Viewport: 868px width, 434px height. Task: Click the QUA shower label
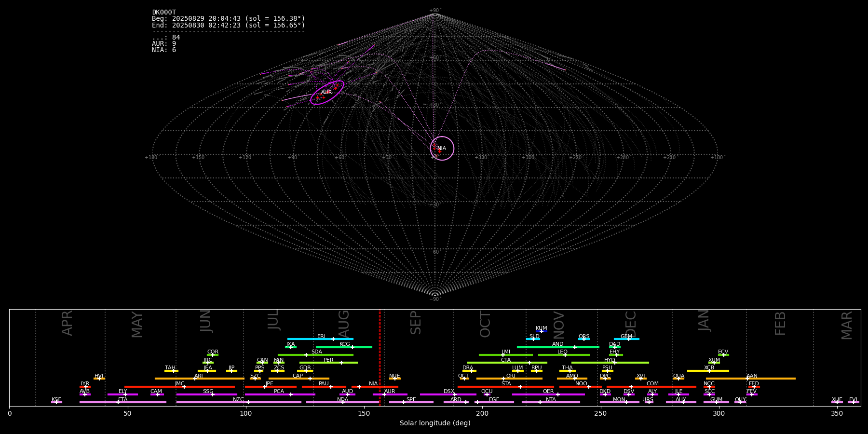coord(678,376)
